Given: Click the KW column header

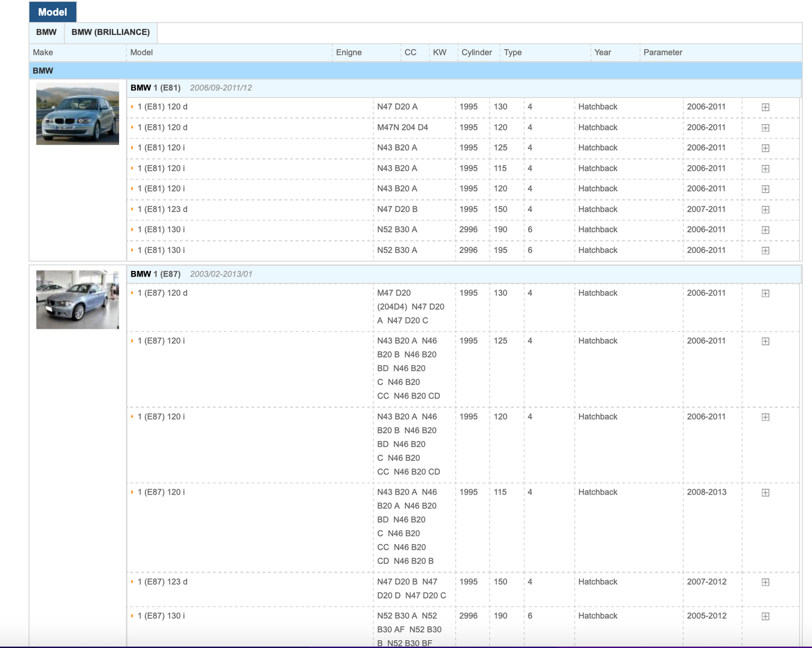Looking at the screenshot, I should [x=439, y=52].
